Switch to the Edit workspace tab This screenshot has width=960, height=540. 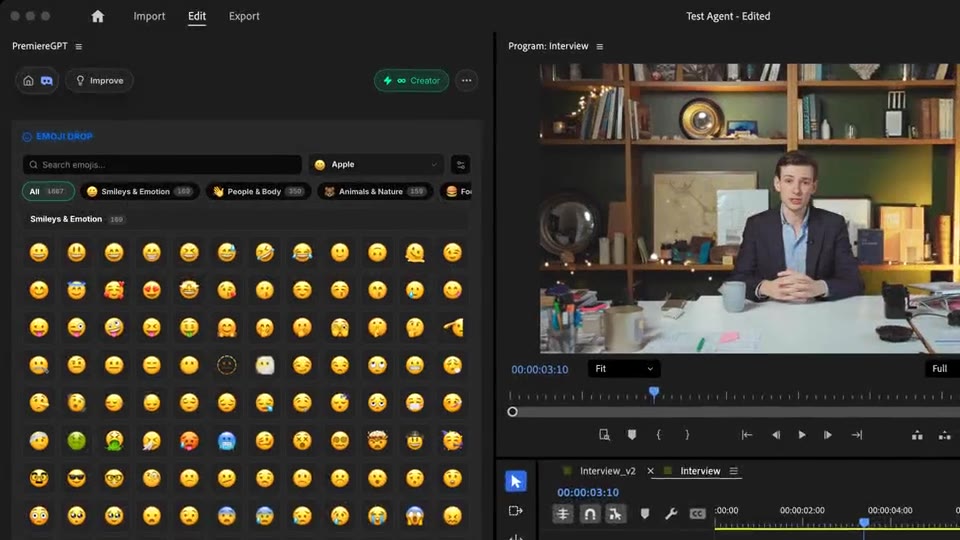(197, 16)
